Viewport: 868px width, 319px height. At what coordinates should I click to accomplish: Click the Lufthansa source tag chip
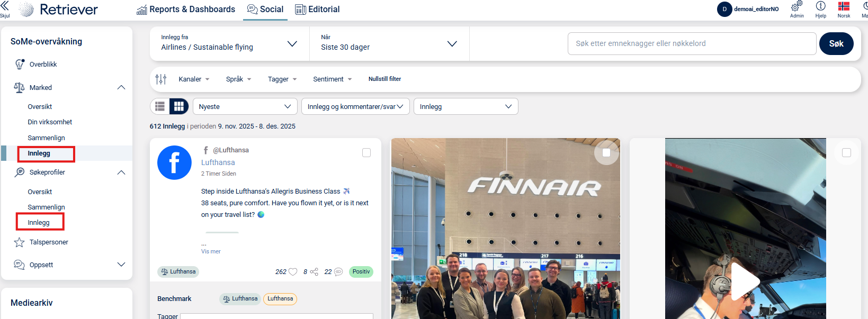(x=178, y=272)
